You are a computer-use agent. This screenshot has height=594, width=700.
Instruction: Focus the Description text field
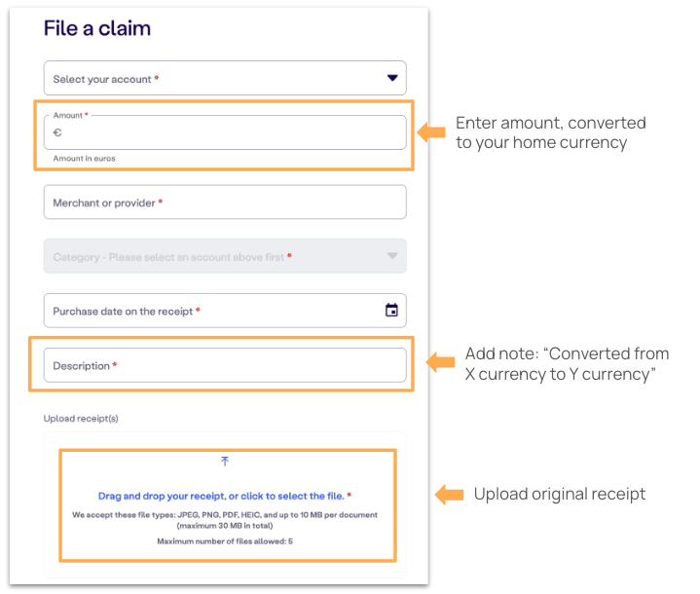pos(225,365)
